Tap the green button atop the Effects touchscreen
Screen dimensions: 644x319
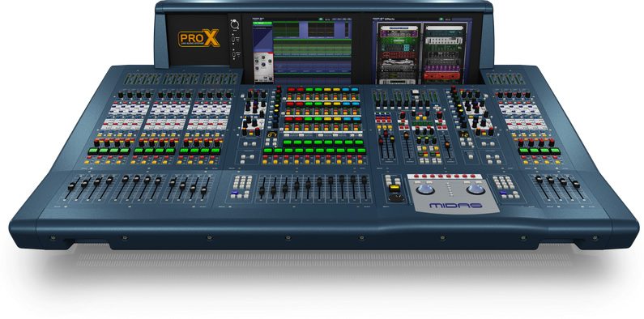pyautogui.click(x=441, y=19)
